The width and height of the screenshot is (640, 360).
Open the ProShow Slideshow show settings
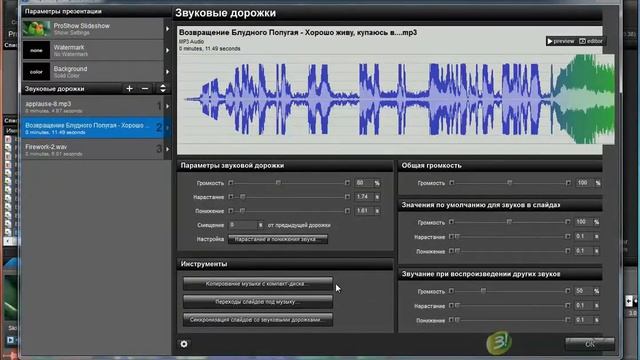pos(93,29)
